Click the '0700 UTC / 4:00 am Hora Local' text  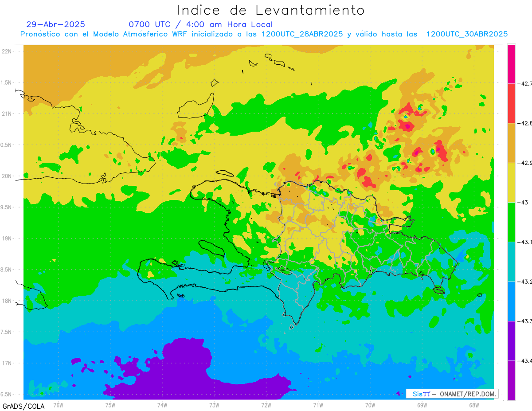[x=200, y=24]
